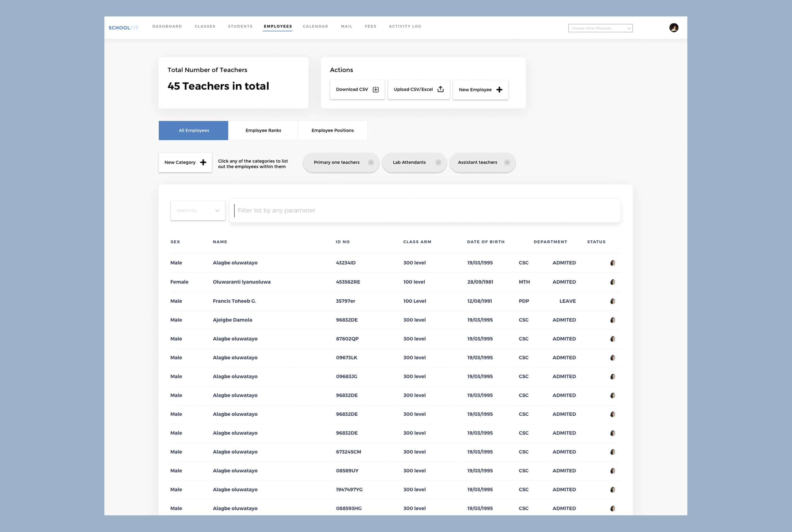Click avatar in row with ID 08589UY

[x=613, y=471]
